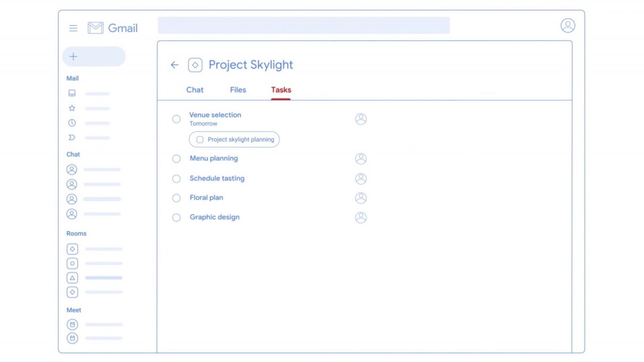
Task: Mark Menu planning task complete
Action: click(177, 159)
